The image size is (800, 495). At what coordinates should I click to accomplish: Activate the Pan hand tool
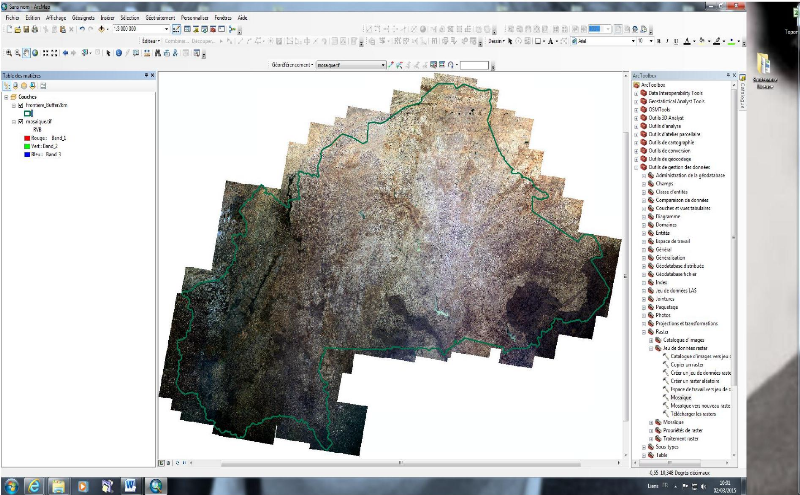point(27,53)
